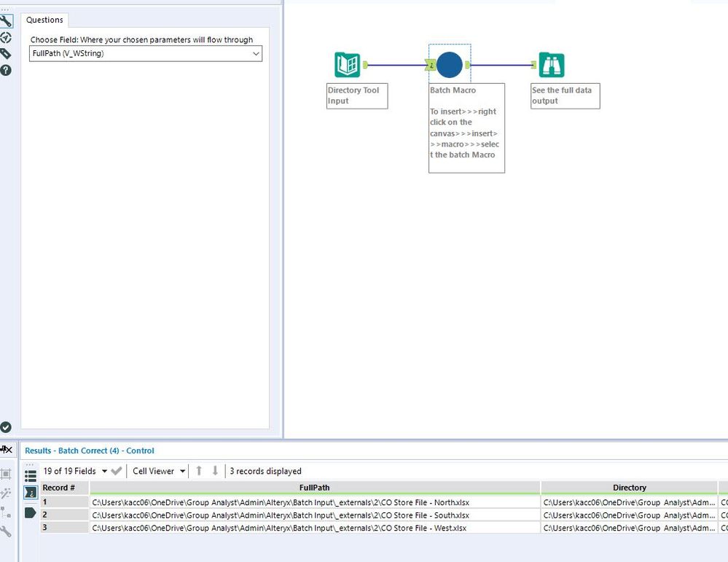
Task: Select the Directory Tool Input on the canvas
Action: pyautogui.click(x=348, y=64)
